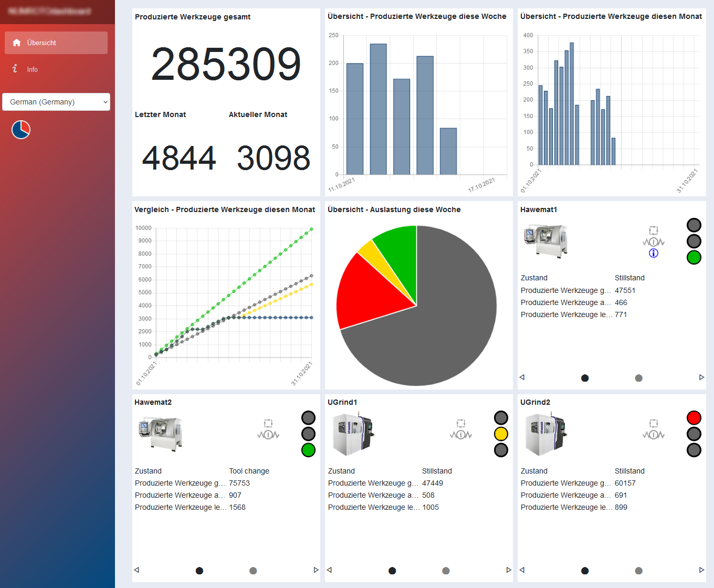Open the Info page from the sidebar
This screenshot has width=714, height=588.
coord(32,69)
